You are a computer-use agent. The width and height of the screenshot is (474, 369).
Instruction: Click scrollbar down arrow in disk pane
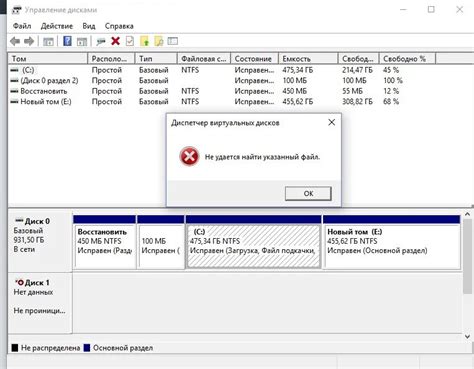tap(467, 337)
